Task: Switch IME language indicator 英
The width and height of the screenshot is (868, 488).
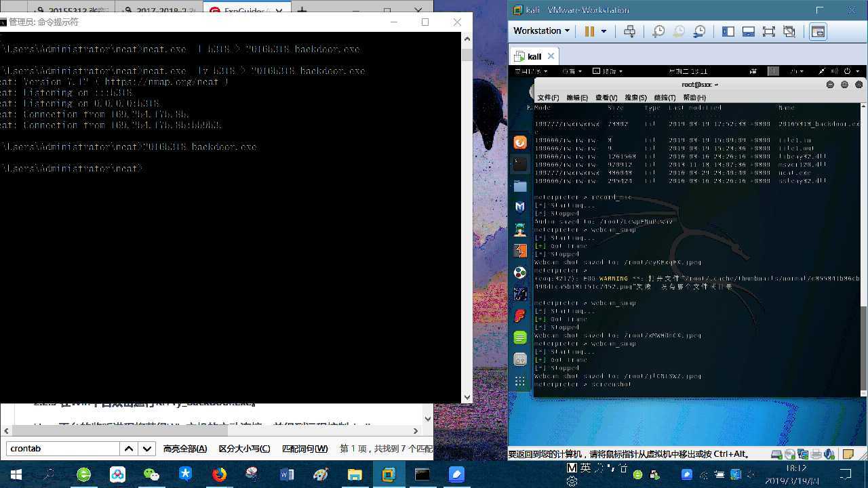Action: [x=585, y=468]
